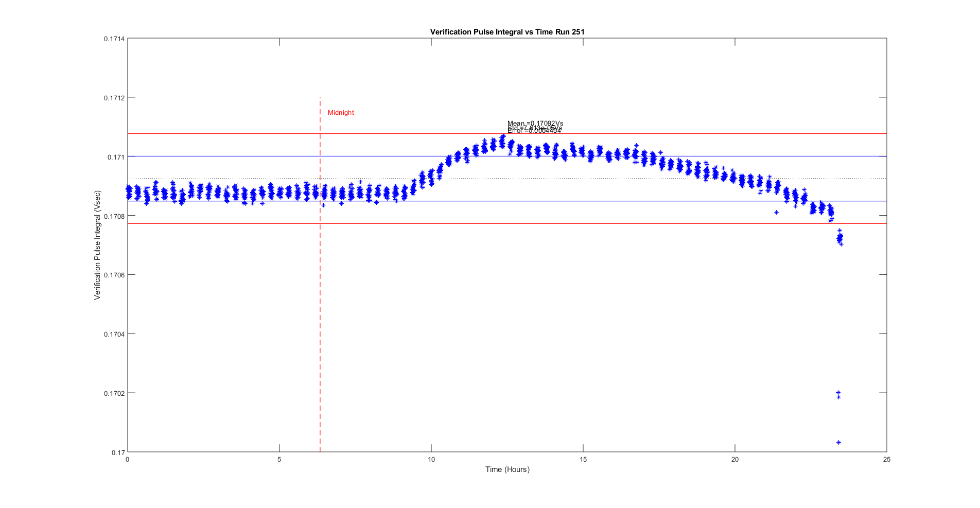This screenshot has width=980, height=508.
Task: Click the 'Time (Hours)' x-axis label
Action: (507, 469)
